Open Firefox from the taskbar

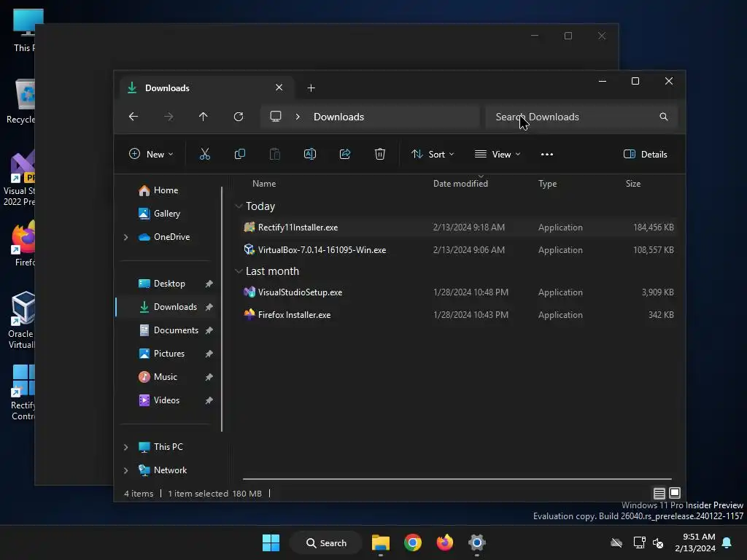[444, 542]
